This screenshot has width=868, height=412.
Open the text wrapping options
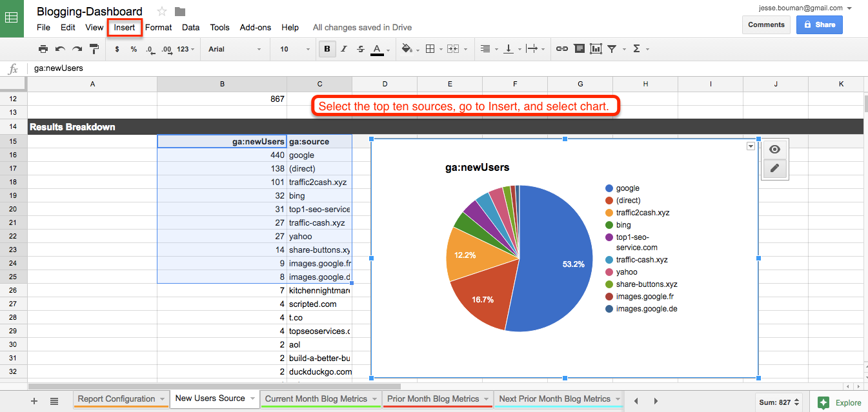pos(535,49)
